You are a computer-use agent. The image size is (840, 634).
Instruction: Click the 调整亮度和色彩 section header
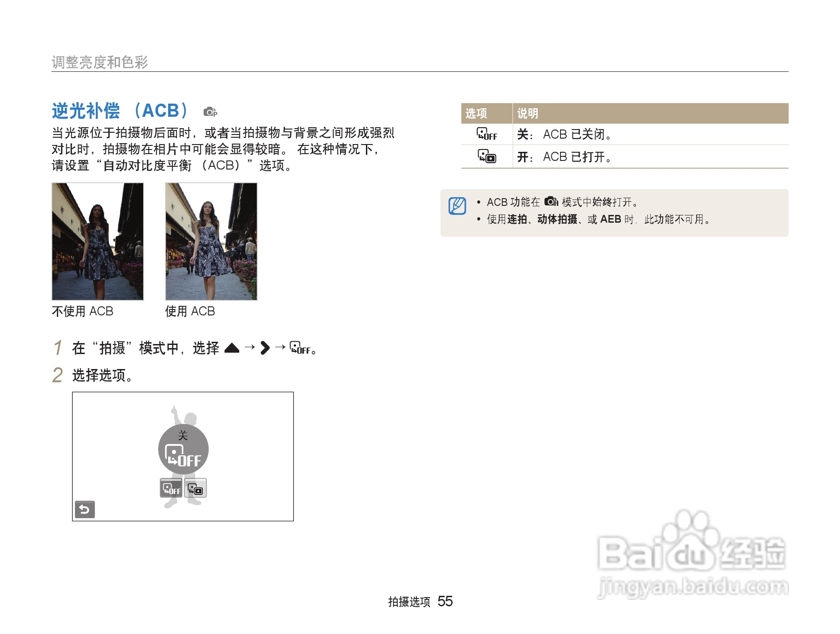pyautogui.click(x=100, y=62)
